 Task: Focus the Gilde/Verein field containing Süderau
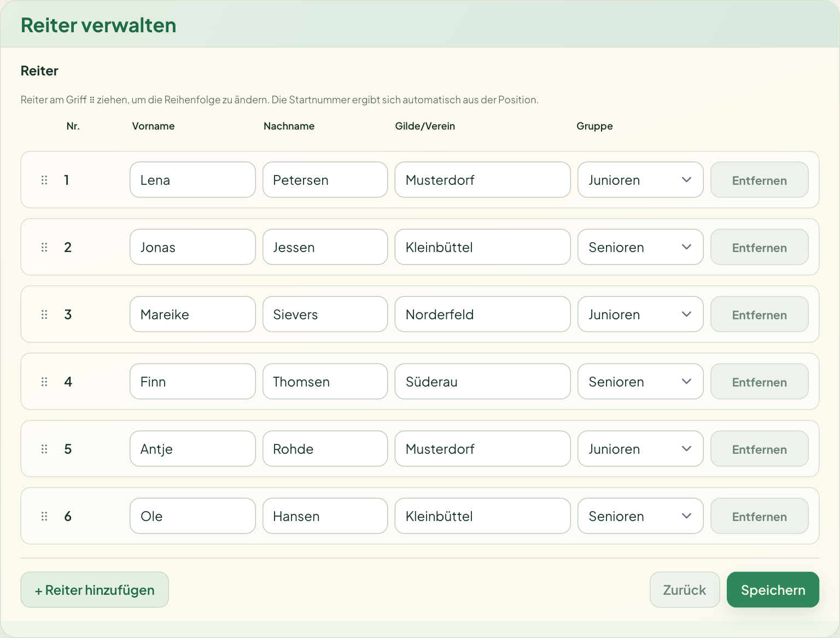pyautogui.click(x=482, y=382)
